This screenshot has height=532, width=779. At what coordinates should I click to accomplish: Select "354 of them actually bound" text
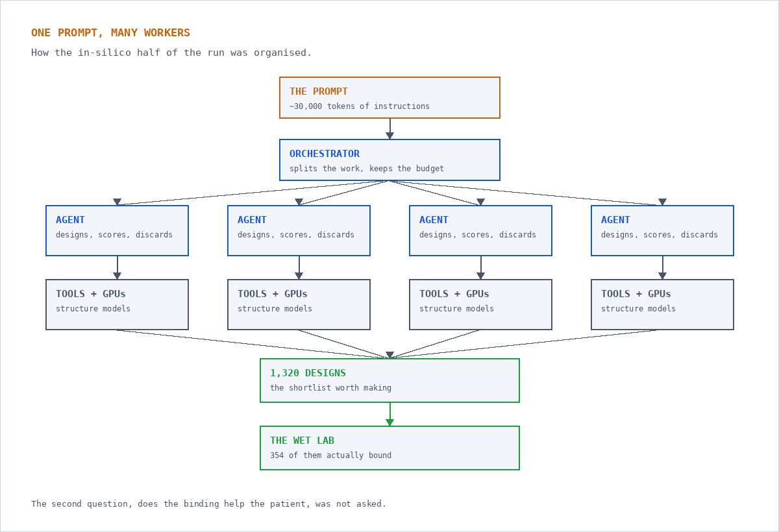click(x=330, y=455)
